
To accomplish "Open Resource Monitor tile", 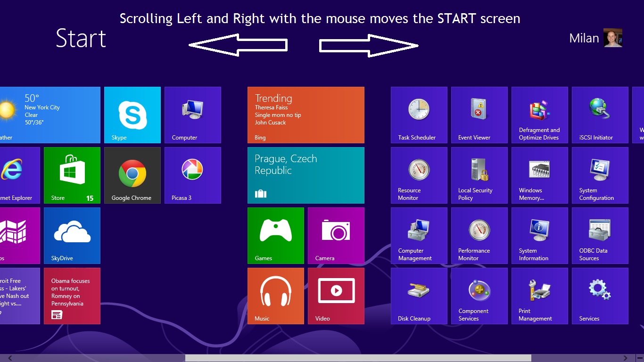I will point(419,175).
